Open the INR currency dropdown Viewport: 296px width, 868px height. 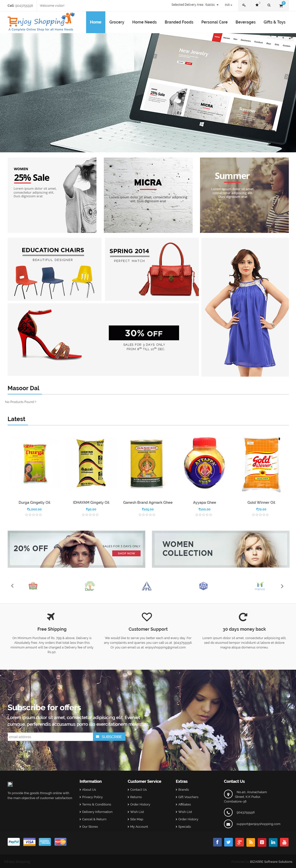point(228,5)
